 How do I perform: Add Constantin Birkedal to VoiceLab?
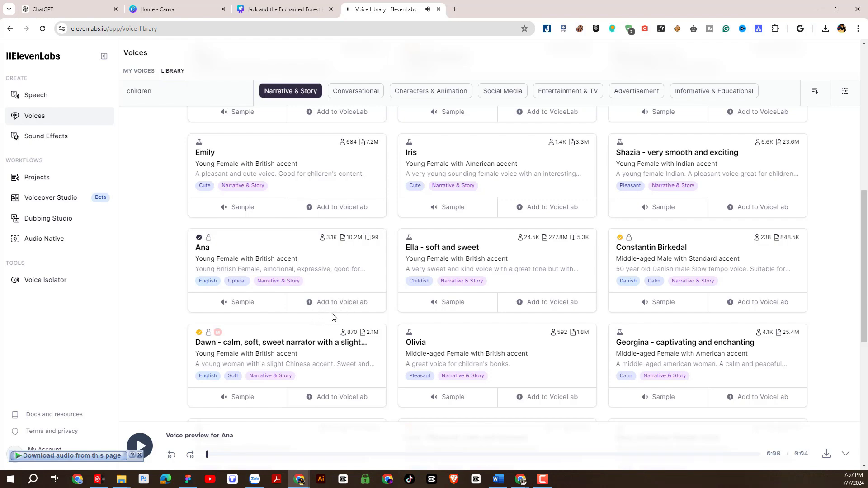pos(757,302)
